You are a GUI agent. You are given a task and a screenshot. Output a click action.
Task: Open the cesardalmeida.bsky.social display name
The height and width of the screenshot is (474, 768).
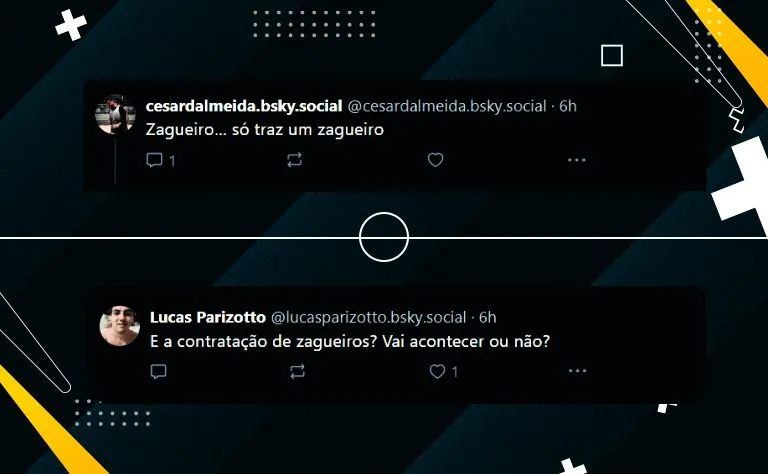point(243,106)
